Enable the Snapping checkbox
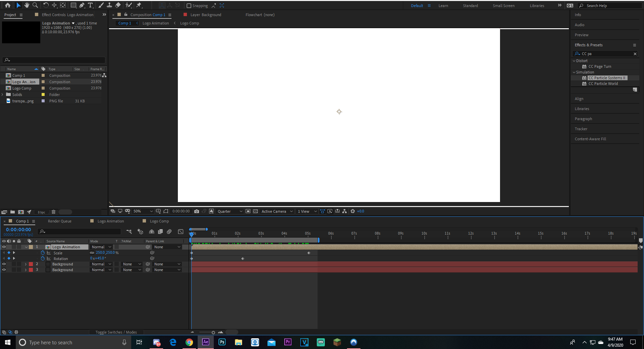 (x=189, y=5)
